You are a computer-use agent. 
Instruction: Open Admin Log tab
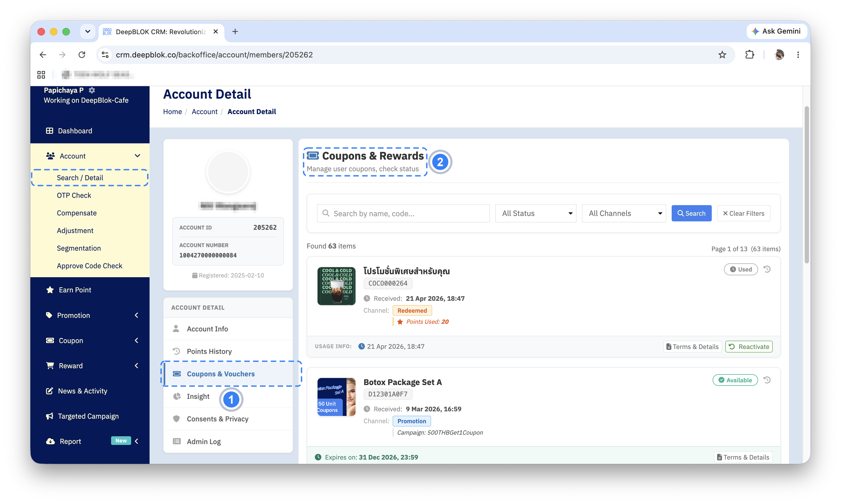tap(228, 441)
